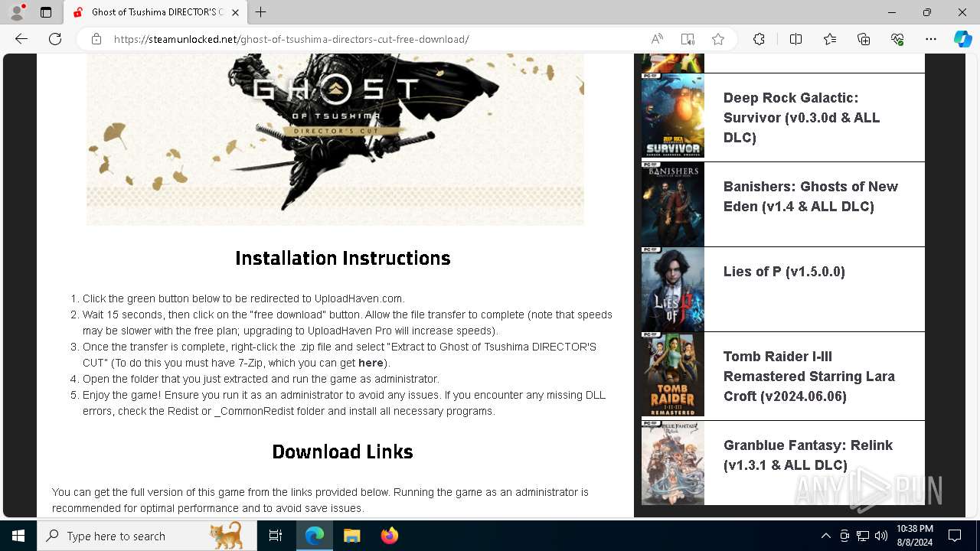Open Browser essentials heart icon
980x551 pixels.
pos(897,39)
